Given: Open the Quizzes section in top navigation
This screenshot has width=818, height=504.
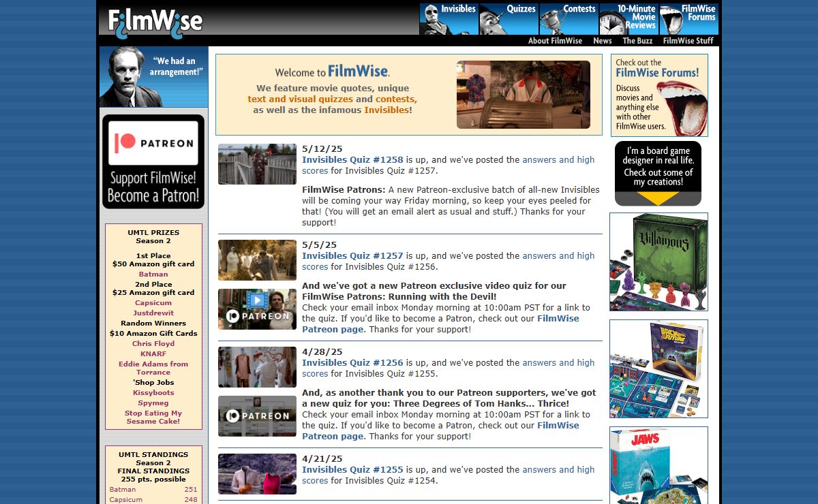Looking at the screenshot, I should [509, 19].
